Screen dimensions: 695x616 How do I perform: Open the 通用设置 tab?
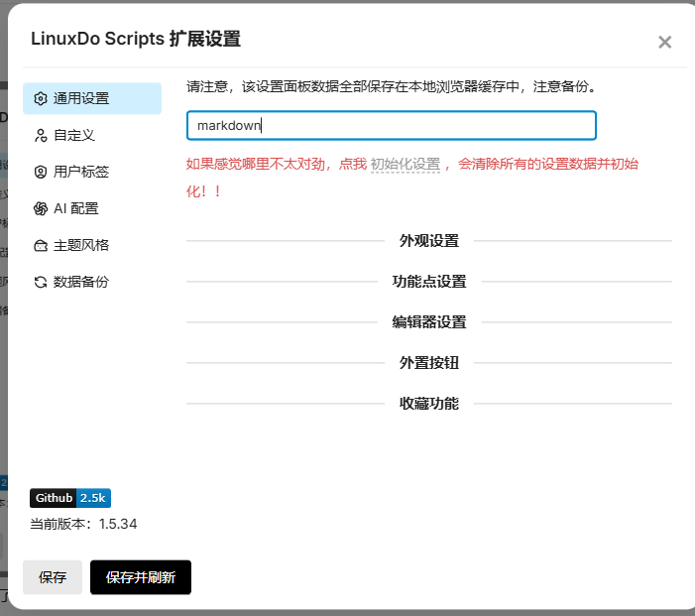[x=92, y=98]
